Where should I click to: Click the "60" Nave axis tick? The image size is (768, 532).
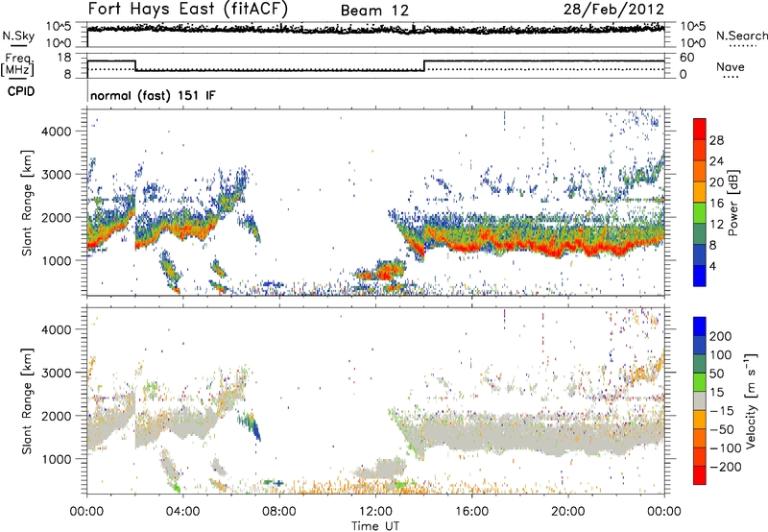point(686,58)
